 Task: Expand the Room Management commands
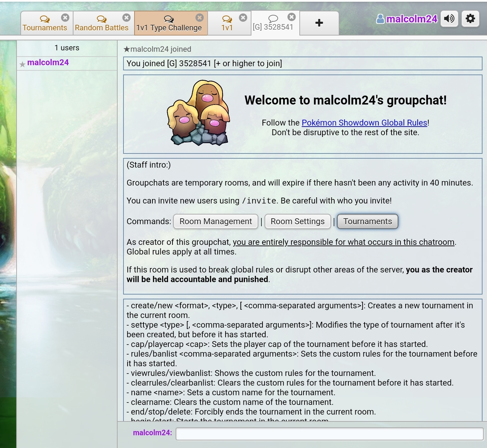point(216,221)
